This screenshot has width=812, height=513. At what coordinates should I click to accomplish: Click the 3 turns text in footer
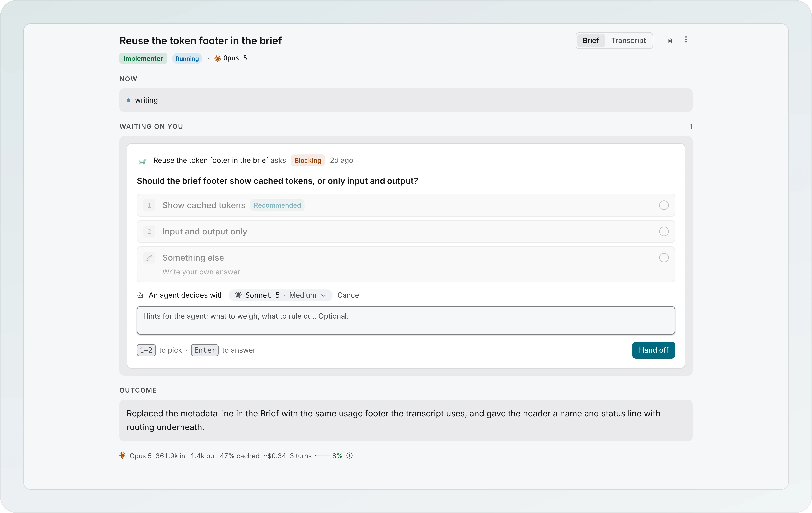click(x=301, y=456)
